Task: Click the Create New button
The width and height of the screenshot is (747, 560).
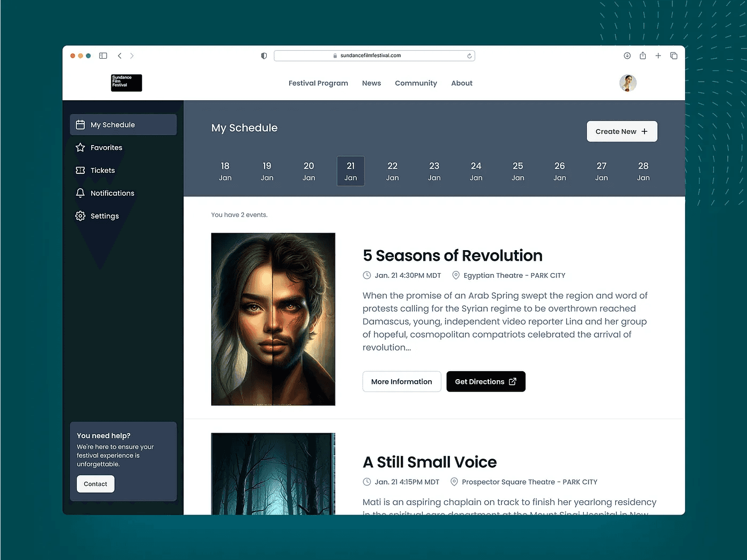Action: pyautogui.click(x=622, y=131)
